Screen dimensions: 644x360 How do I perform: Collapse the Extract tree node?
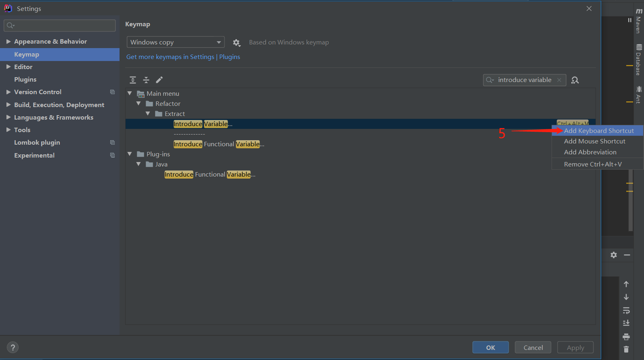[x=148, y=114]
